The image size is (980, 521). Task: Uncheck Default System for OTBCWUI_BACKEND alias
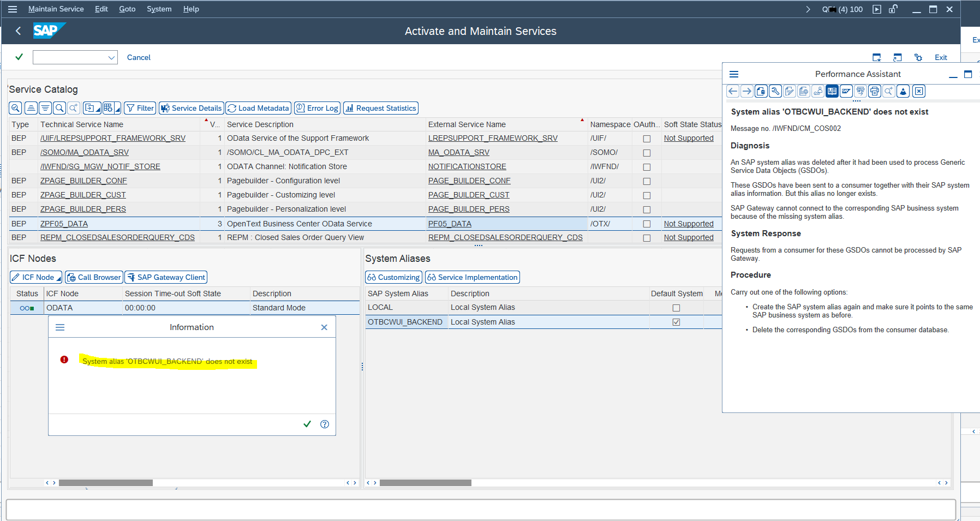tap(676, 322)
